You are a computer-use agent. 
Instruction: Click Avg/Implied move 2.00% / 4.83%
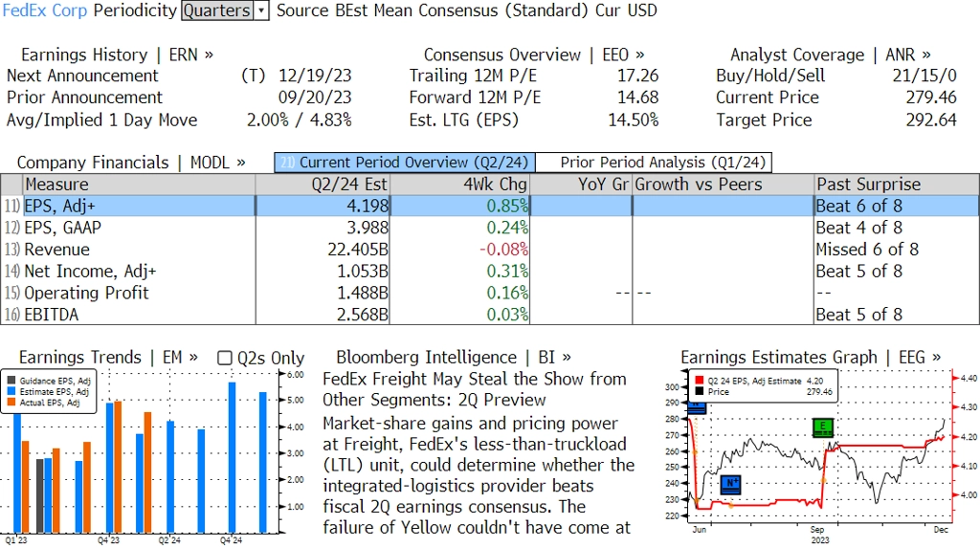(300, 120)
